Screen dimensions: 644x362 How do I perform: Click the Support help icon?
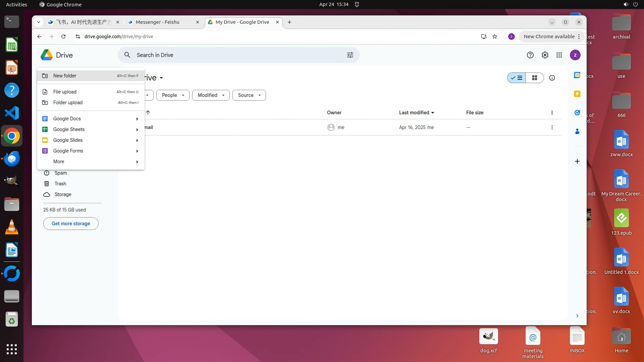pyautogui.click(x=530, y=55)
